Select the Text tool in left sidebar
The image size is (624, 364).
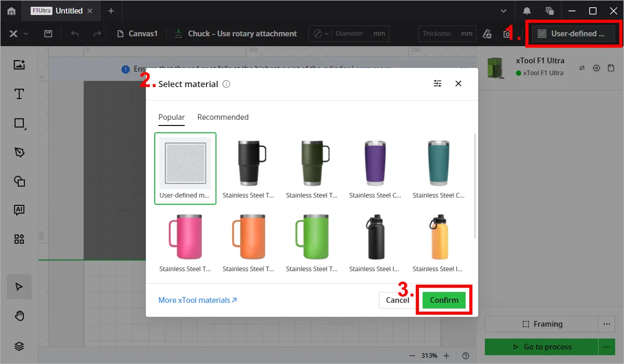point(19,94)
